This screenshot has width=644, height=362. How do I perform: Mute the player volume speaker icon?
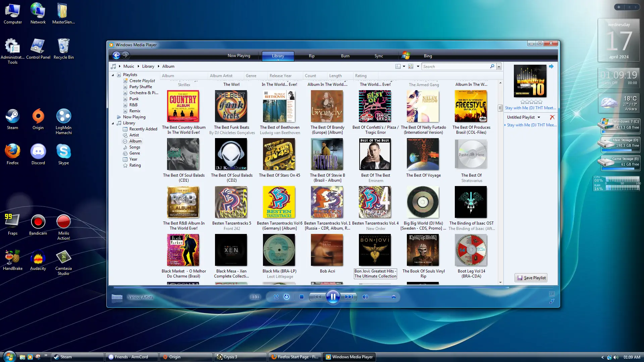pyautogui.click(x=365, y=297)
